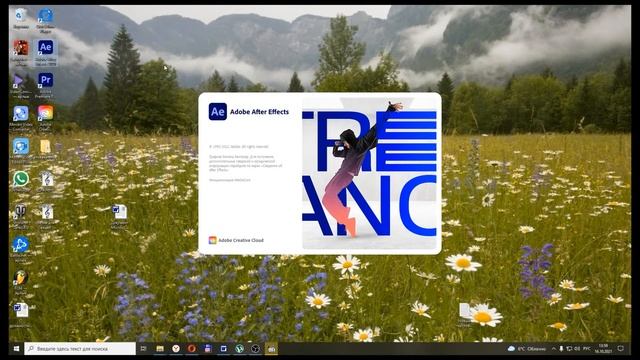Expand the hidden system tray icons chevron
This screenshot has width=640, height=360.
pos(553,349)
